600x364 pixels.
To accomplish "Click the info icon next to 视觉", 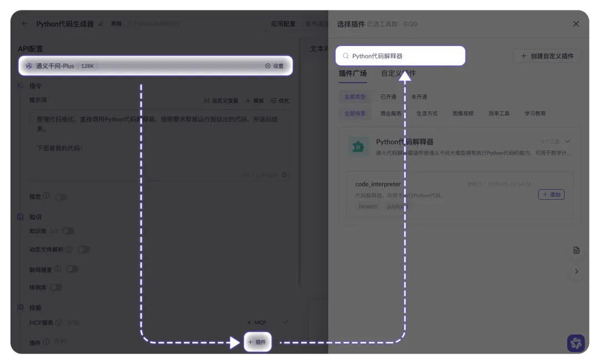I will tap(46, 195).
